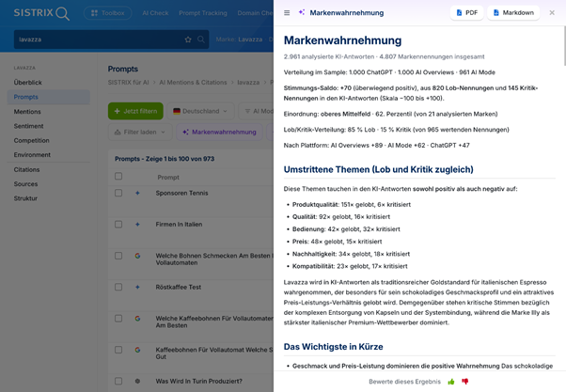Check the Kaffeebohnen Für Vollautomat Welche checkbox
The image size is (566, 392).
[118, 350]
